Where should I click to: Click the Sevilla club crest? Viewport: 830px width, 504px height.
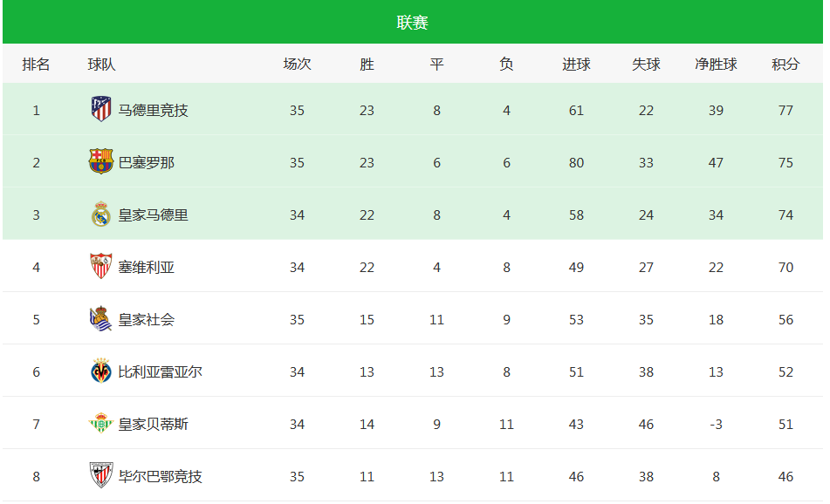(100, 266)
